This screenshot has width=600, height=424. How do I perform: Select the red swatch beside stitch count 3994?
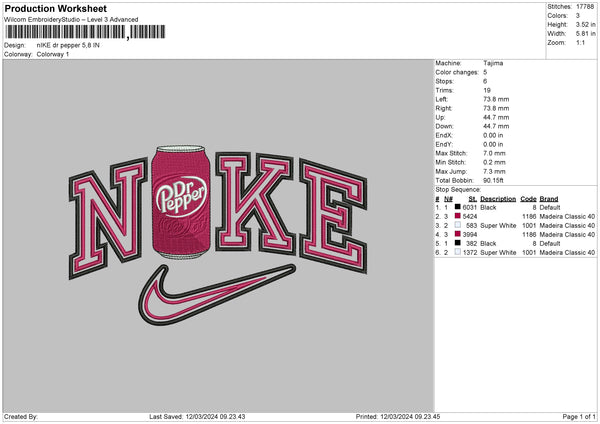pos(457,234)
